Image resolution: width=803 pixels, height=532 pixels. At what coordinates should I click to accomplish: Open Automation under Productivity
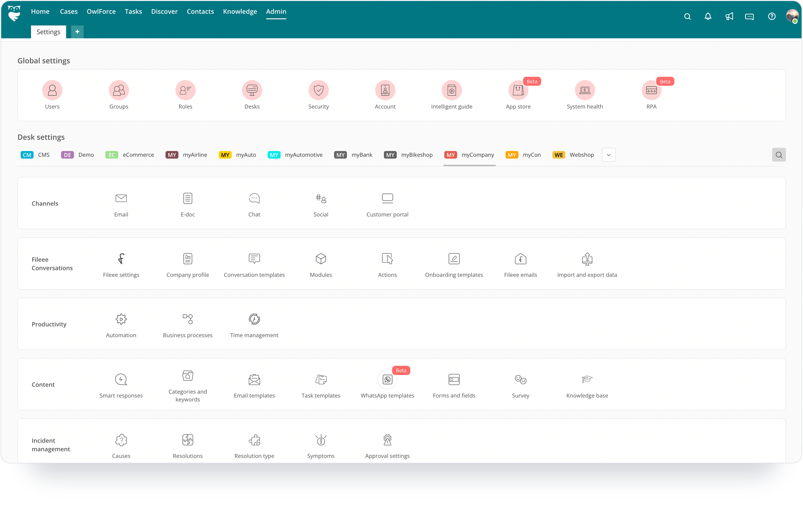click(x=121, y=319)
